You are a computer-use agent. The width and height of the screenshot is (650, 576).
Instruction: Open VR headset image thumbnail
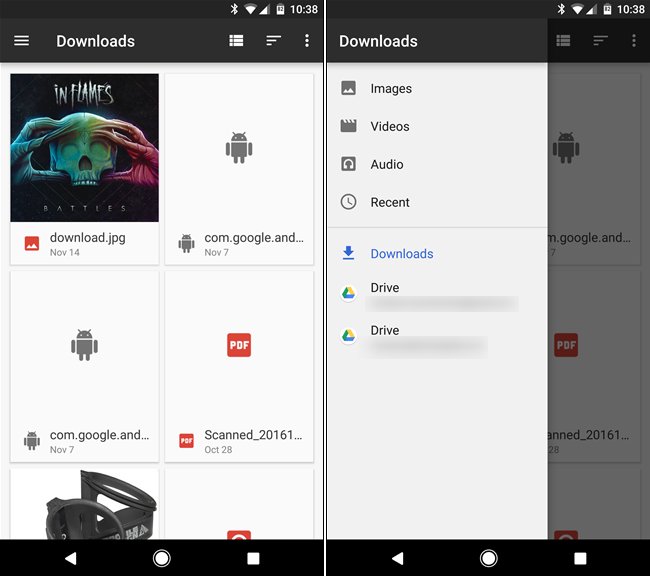pyautogui.click(x=85, y=504)
